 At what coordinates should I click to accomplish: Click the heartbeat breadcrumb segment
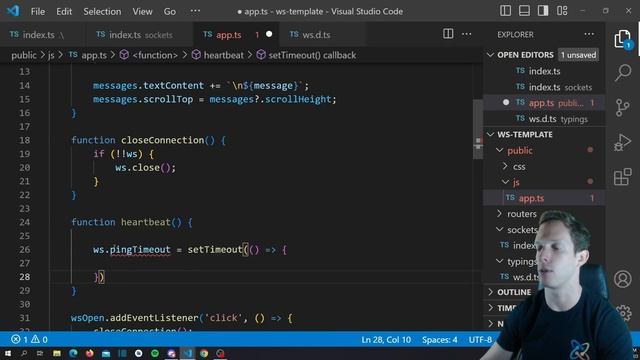[223, 55]
